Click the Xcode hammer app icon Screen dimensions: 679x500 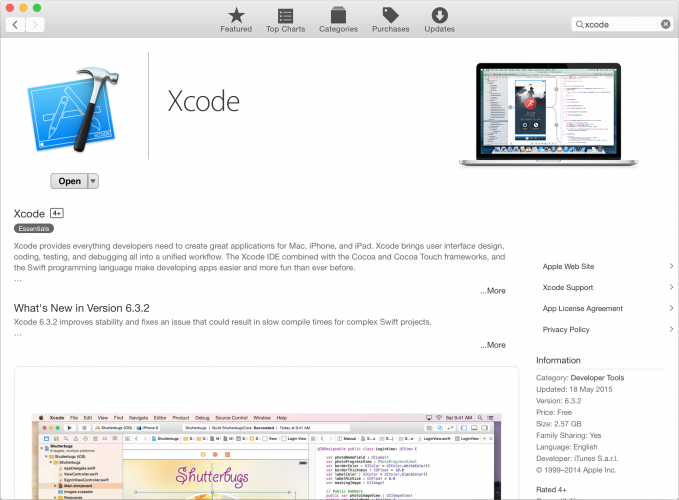[73, 109]
